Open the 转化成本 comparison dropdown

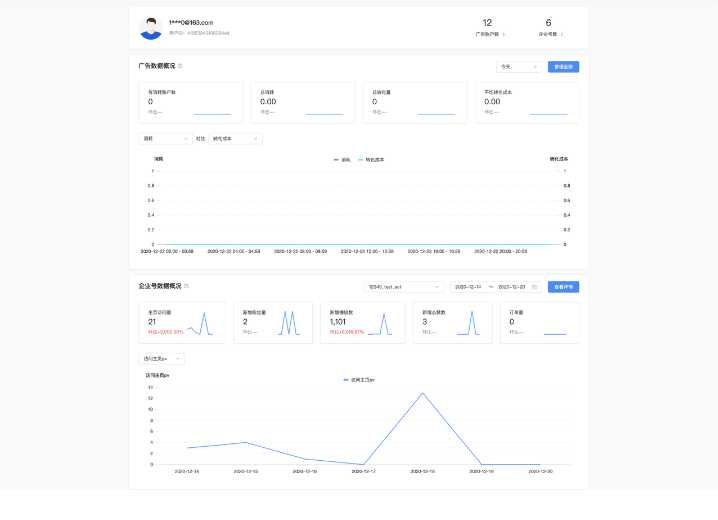tap(235, 139)
